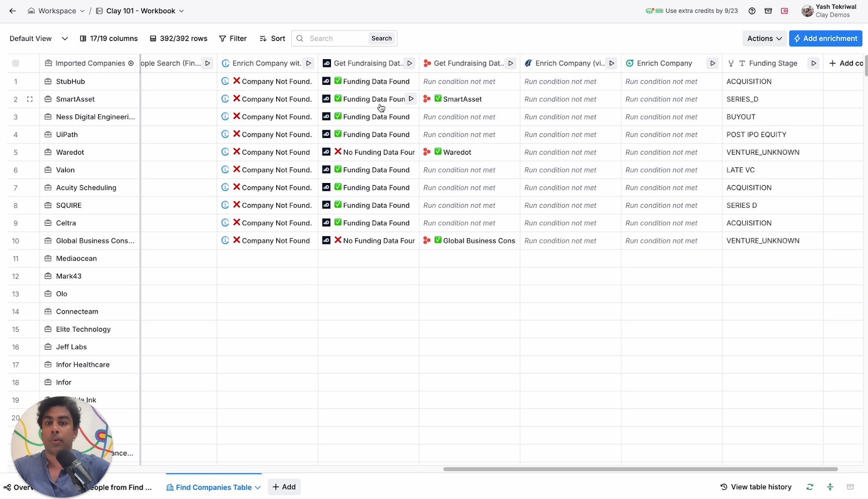This screenshot has height=499, width=868.
Task: Open the Clay 101 - Workbook dropdown
Action: [140, 11]
